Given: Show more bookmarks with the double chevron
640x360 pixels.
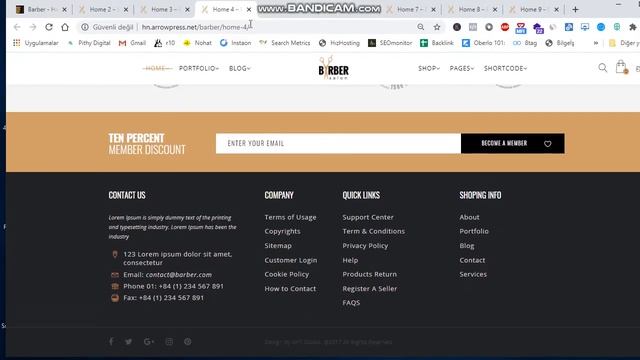Looking at the screenshot, I should pos(596,43).
